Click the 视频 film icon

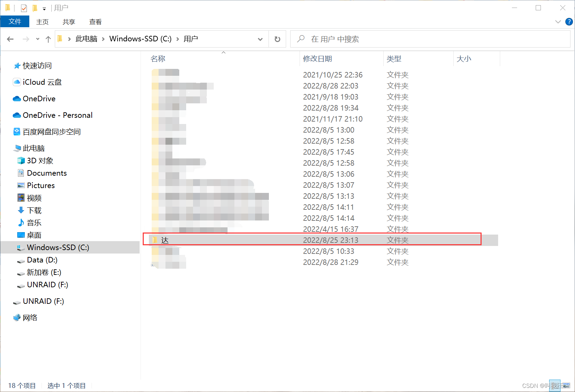coord(21,198)
